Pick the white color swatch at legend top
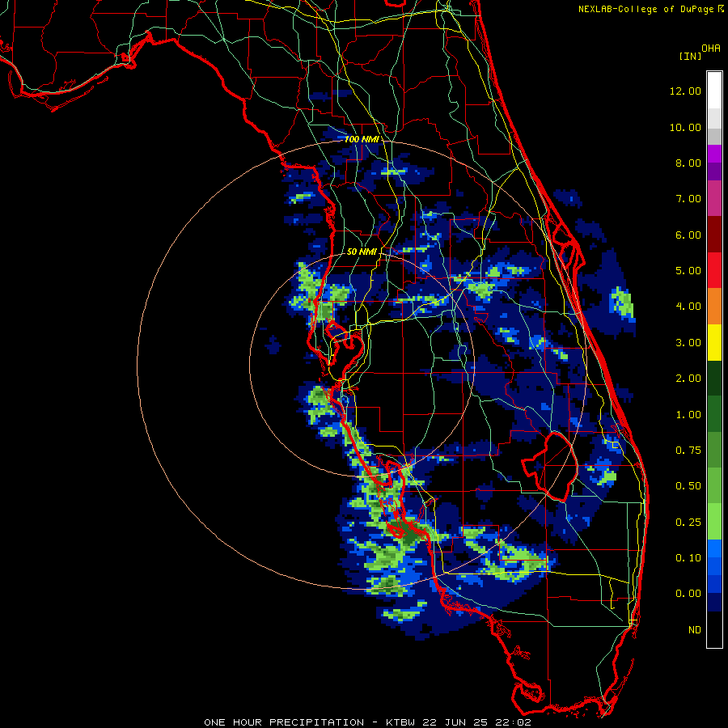Viewport: 728px width, 728px height. [714, 91]
